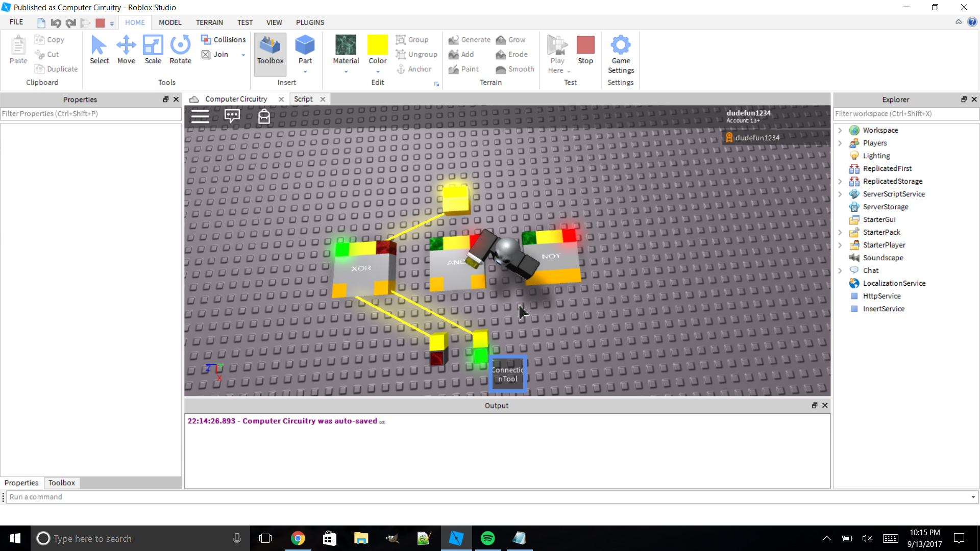Toggle the Join option
The width and height of the screenshot is (980, 551).
(215, 55)
